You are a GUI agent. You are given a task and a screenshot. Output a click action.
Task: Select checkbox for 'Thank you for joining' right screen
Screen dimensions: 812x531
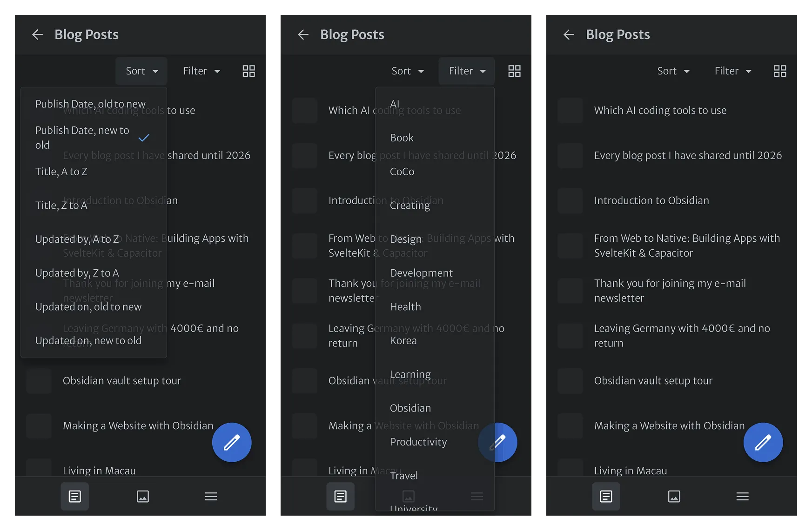tap(570, 291)
